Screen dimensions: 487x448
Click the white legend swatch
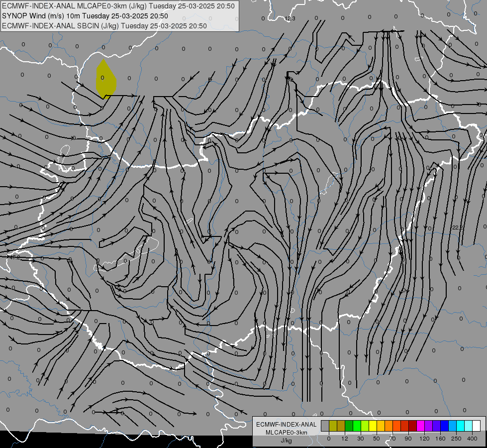pyautogui.click(x=477, y=426)
